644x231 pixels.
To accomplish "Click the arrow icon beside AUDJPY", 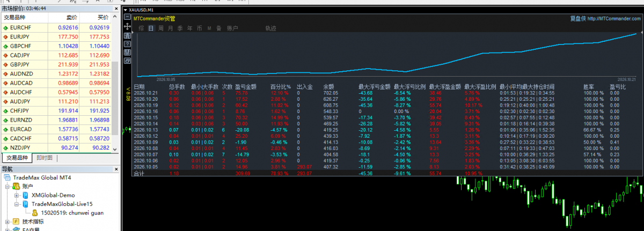I will click(5, 101).
